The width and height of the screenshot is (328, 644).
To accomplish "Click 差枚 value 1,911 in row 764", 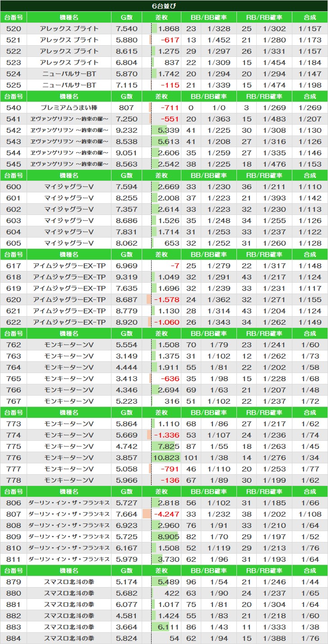I will tap(169, 367).
